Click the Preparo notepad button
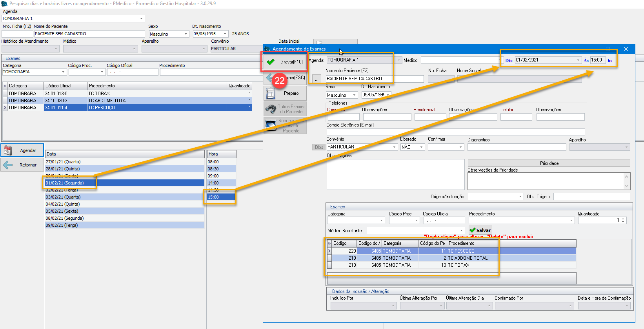644x329 pixels. (285, 93)
